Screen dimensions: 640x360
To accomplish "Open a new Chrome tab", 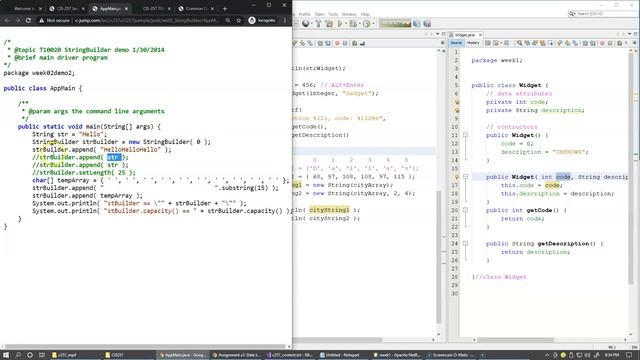I will point(224,9).
